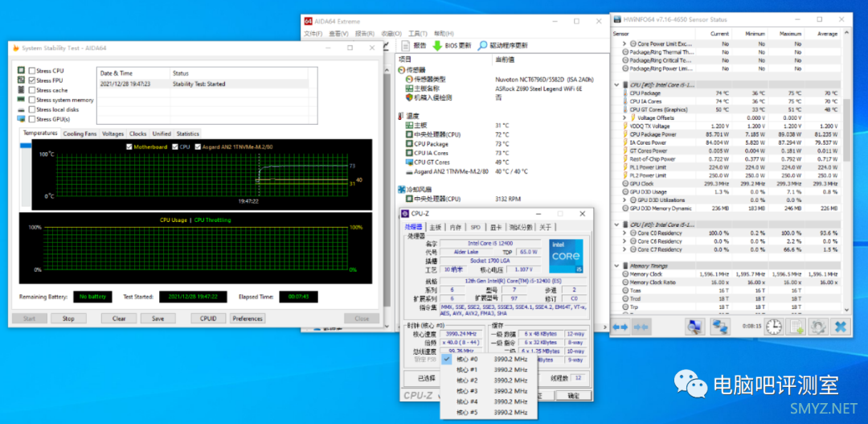Toggle the Motherboard graph checkbox
This screenshot has height=424, width=868.
128,147
